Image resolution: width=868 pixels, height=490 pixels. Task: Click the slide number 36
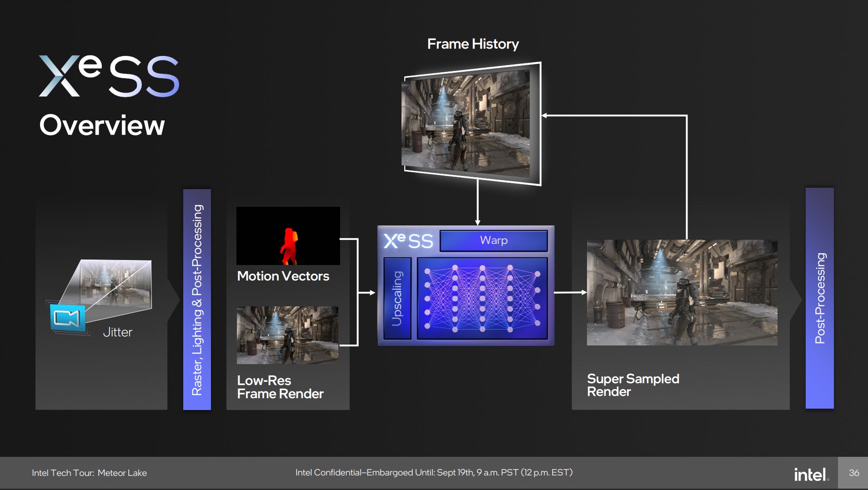pyautogui.click(x=853, y=473)
